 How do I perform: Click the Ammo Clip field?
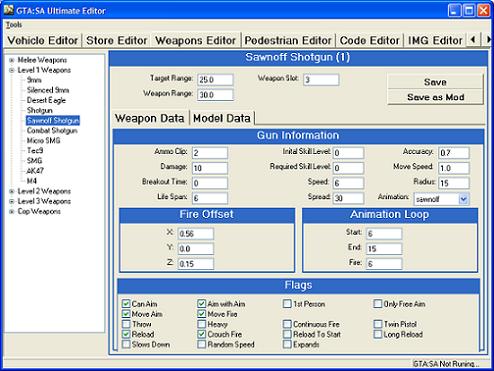210,153
